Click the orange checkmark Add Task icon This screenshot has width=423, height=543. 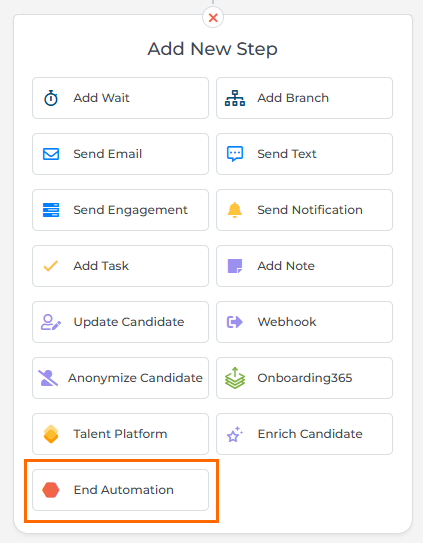click(51, 266)
